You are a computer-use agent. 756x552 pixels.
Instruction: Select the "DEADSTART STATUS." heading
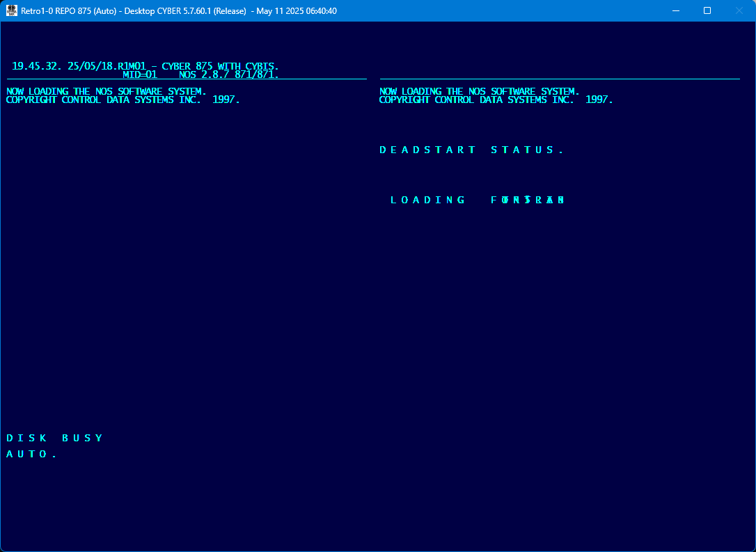coord(471,150)
